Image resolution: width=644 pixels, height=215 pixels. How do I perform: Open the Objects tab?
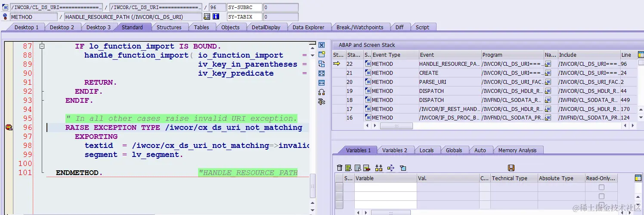point(230,27)
